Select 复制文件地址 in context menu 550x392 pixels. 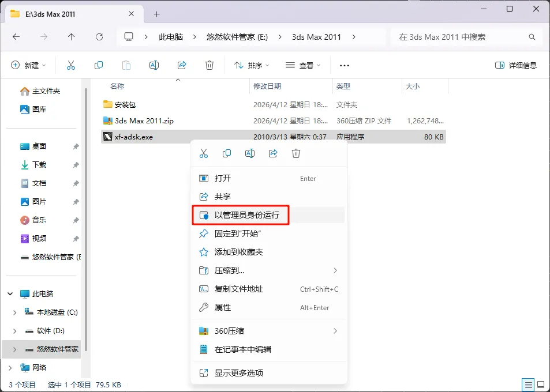tap(269, 289)
